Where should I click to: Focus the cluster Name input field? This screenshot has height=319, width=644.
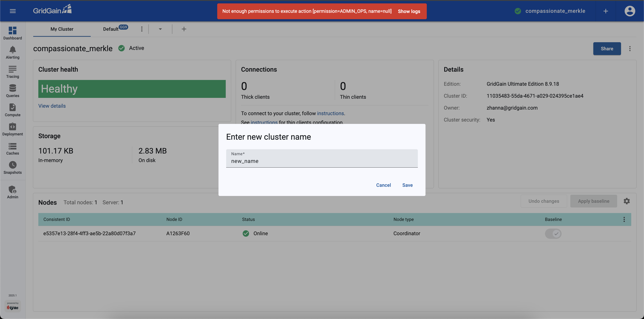pyautogui.click(x=322, y=158)
